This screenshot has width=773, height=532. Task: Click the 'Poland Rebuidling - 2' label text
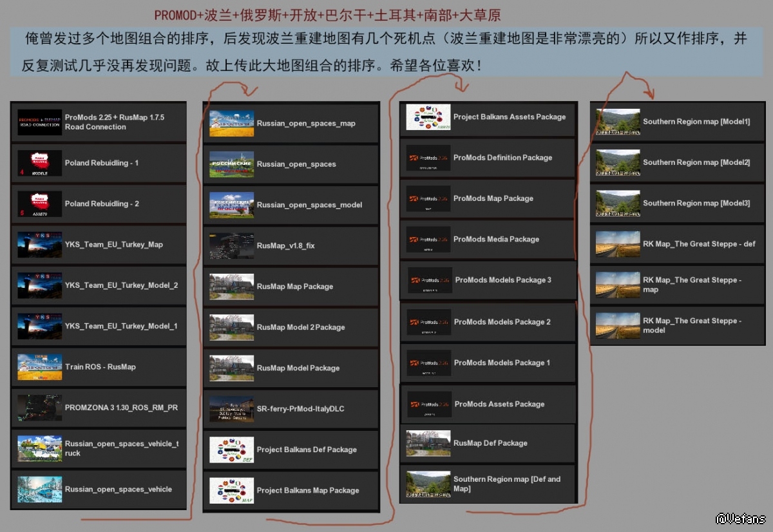(x=102, y=204)
